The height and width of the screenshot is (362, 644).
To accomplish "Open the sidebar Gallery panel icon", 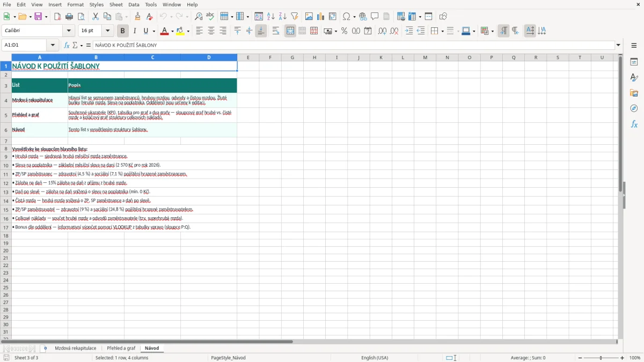I will [634, 93].
